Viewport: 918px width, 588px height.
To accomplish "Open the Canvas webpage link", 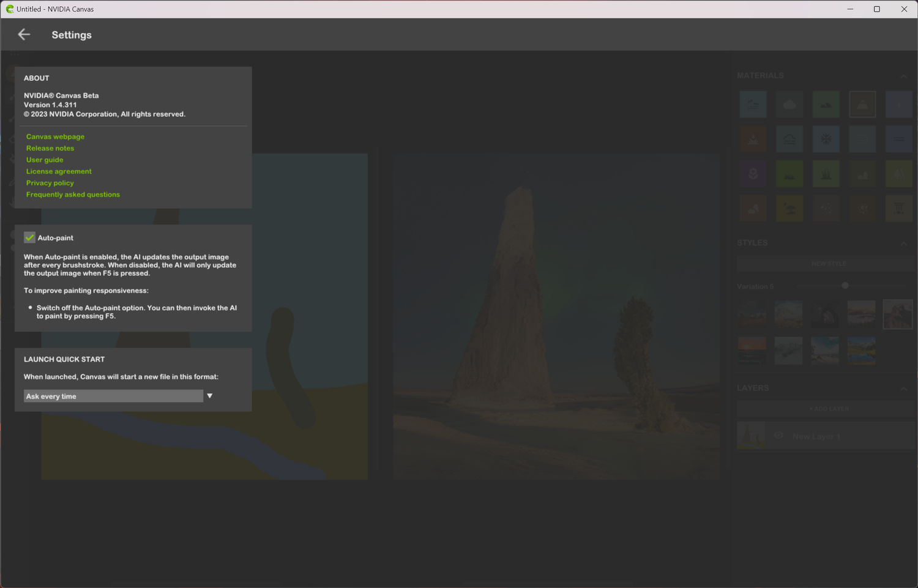I will 55,136.
